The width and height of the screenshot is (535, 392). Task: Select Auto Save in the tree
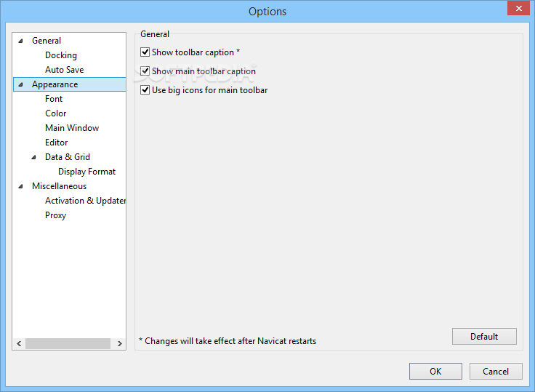coord(64,70)
